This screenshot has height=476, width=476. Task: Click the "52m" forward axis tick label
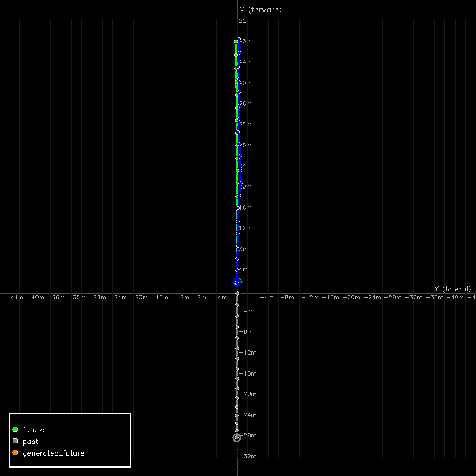[245, 20]
